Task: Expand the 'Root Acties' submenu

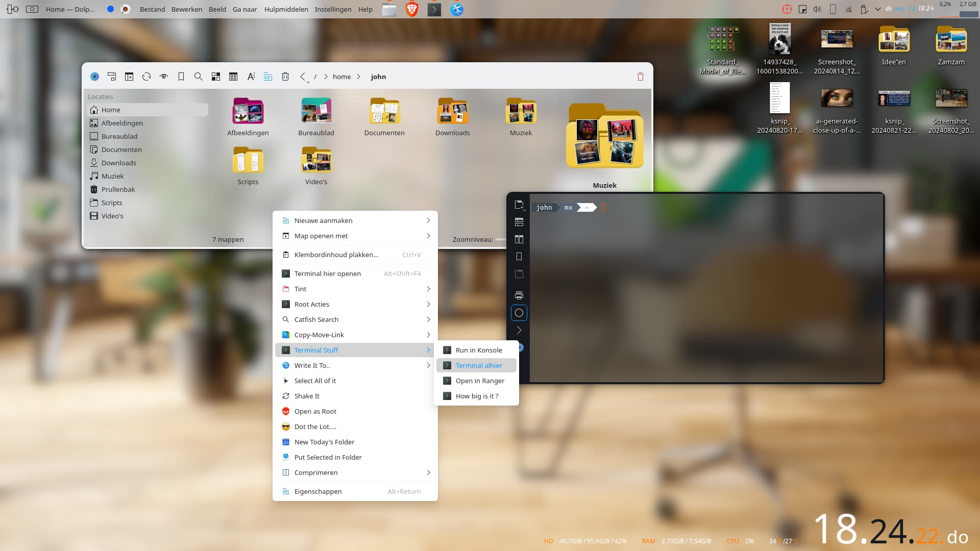Action: tap(355, 304)
